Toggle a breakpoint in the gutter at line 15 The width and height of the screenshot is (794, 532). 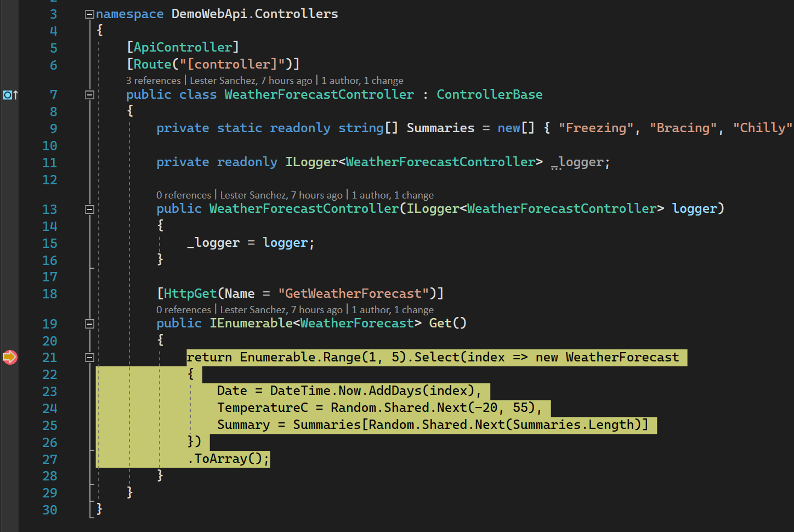click(9, 243)
